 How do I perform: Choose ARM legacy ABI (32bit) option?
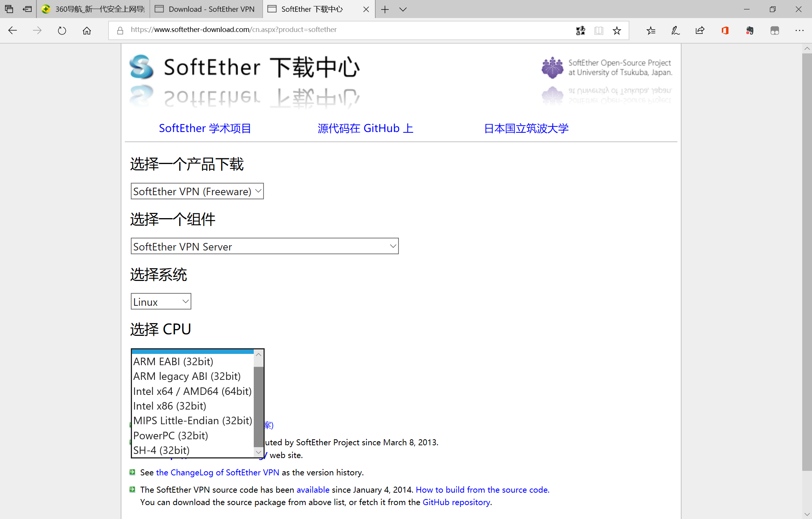coord(193,376)
